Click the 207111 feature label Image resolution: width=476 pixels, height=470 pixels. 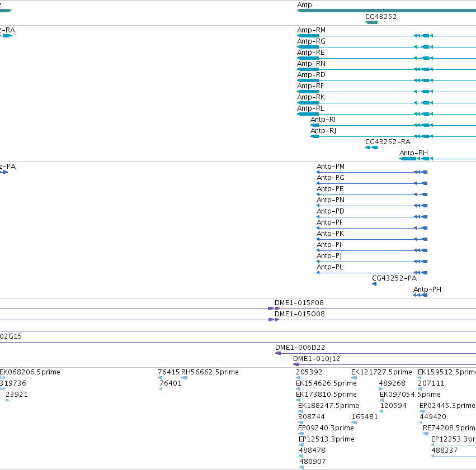431,383
